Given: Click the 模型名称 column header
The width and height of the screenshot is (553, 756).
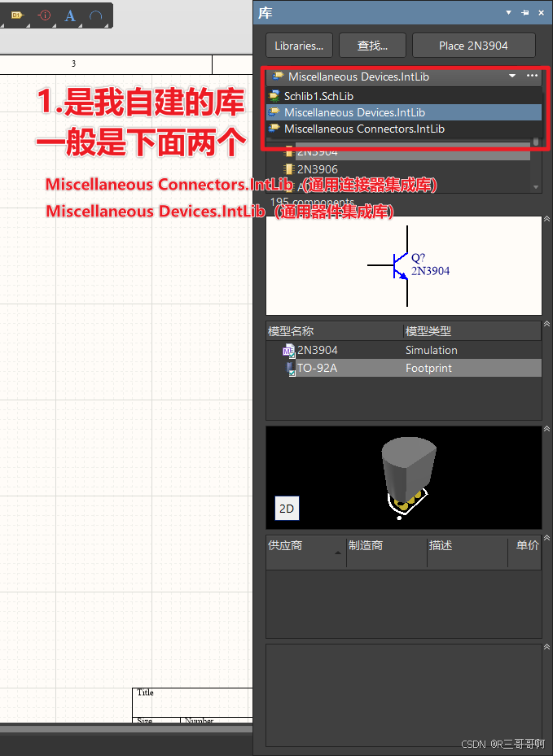Looking at the screenshot, I should (x=335, y=331).
